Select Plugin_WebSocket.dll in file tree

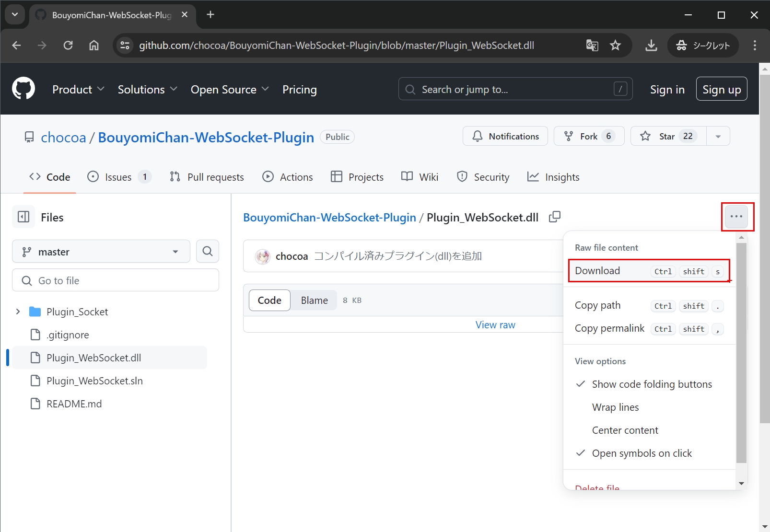coord(109,358)
